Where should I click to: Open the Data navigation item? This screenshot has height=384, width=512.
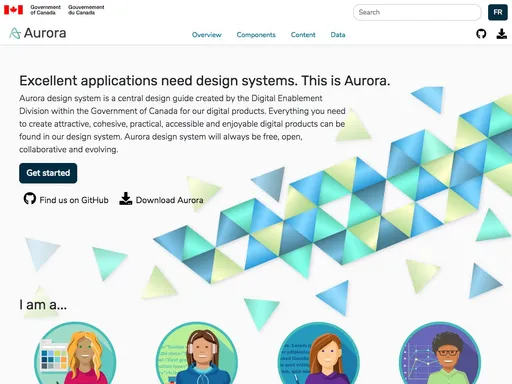pyautogui.click(x=338, y=35)
